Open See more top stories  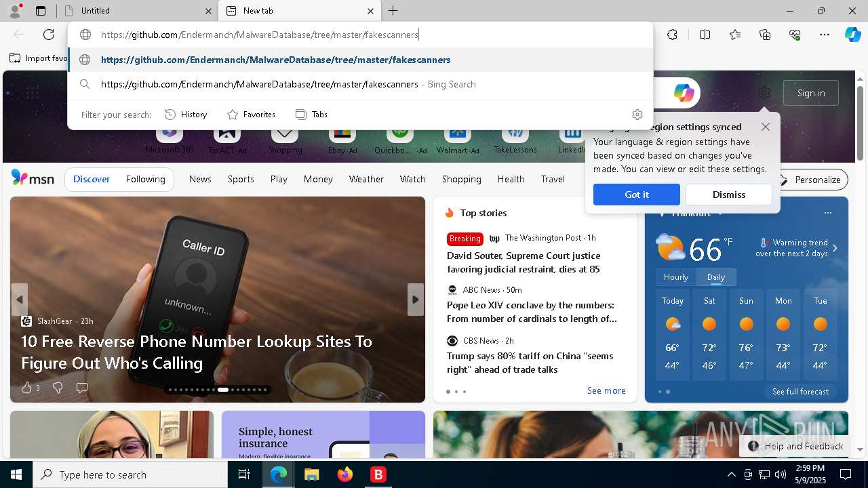(606, 391)
